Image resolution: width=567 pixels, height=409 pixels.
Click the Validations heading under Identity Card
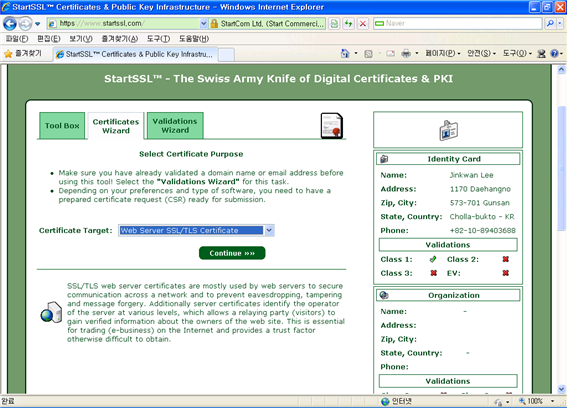pyautogui.click(x=448, y=245)
